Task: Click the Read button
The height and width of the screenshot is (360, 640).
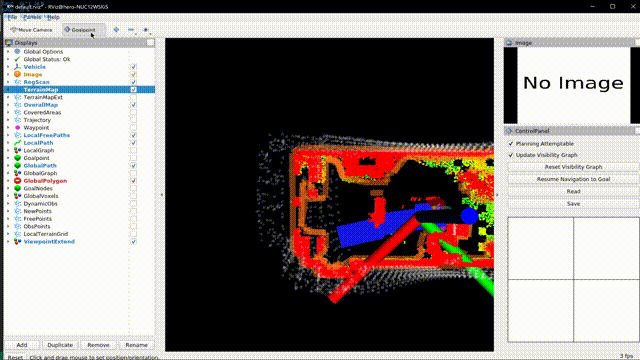Action: [x=573, y=191]
